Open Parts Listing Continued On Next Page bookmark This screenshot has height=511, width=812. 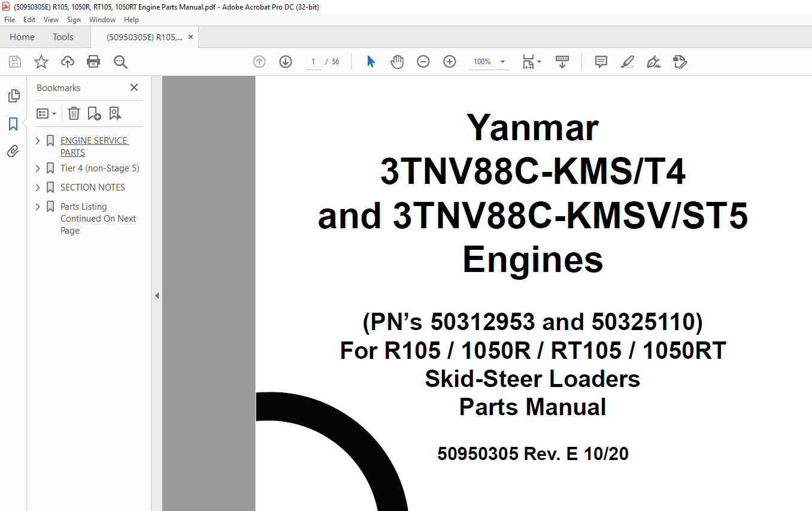98,219
